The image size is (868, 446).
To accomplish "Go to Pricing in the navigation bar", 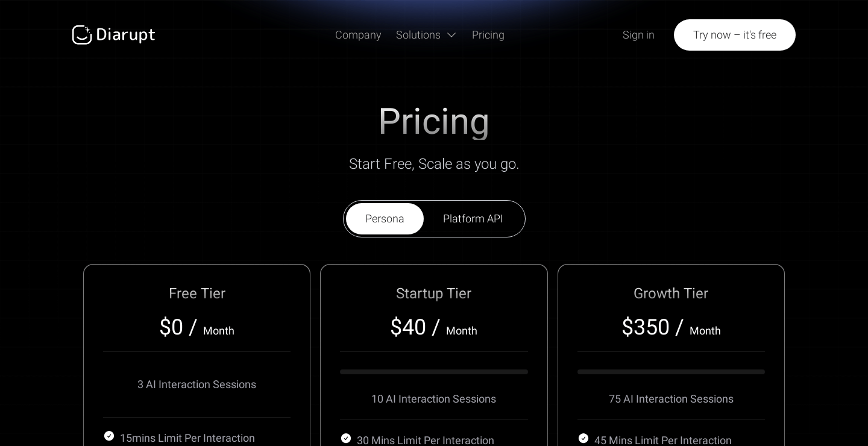I will point(488,35).
